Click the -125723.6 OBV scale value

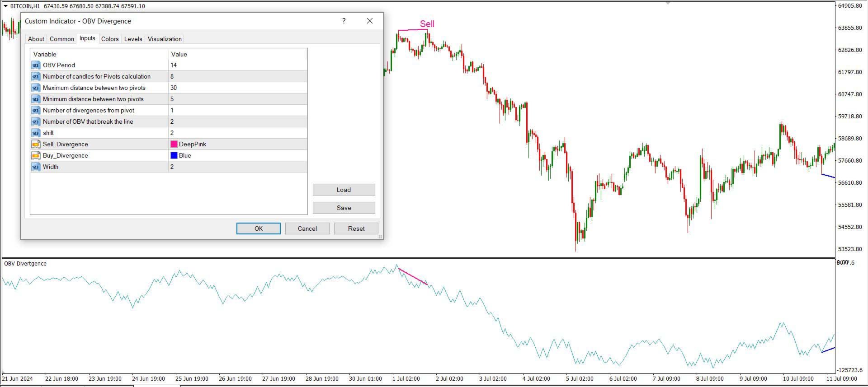point(850,370)
